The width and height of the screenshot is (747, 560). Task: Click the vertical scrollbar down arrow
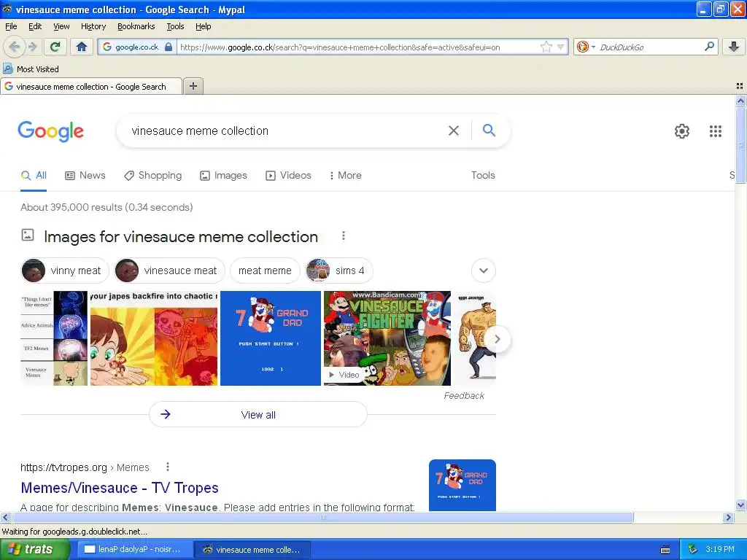click(x=740, y=505)
